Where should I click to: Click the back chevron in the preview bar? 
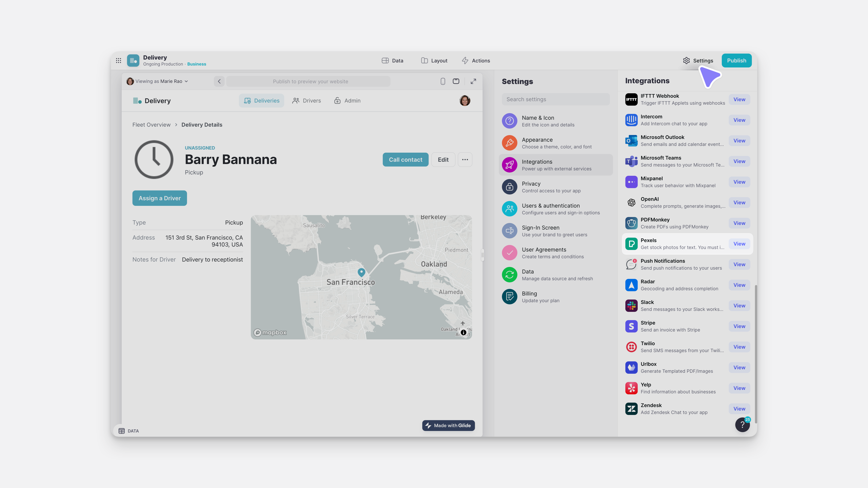pyautogui.click(x=219, y=81)
